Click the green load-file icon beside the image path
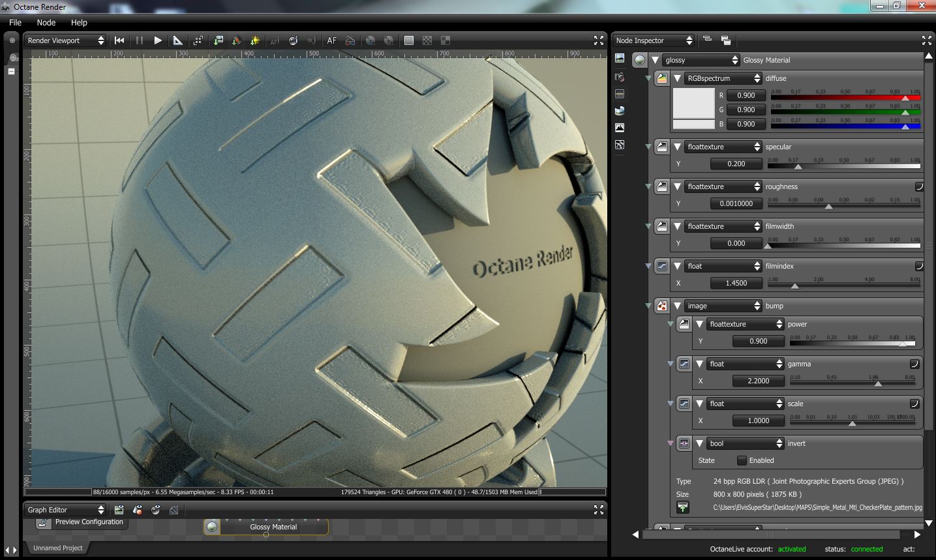This screenshot has height=560, width=936. coord(683,507)
